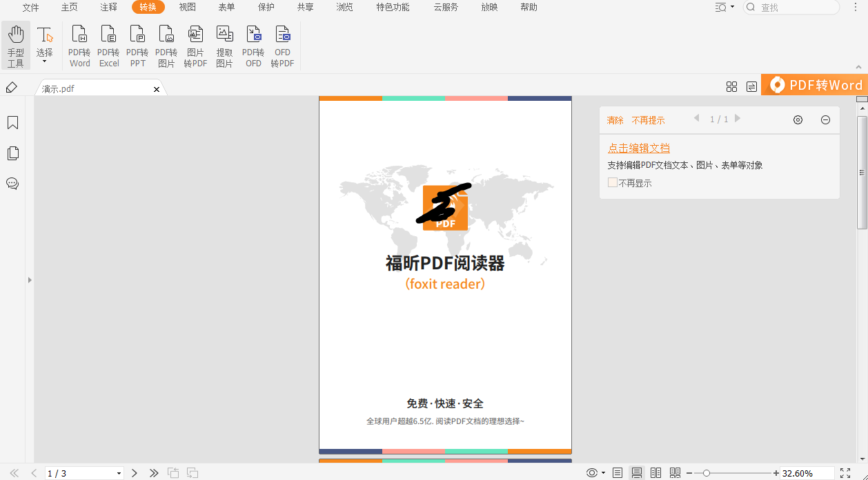
Task: Expand the left navigation panel arrow
Action: click(30, 280)
